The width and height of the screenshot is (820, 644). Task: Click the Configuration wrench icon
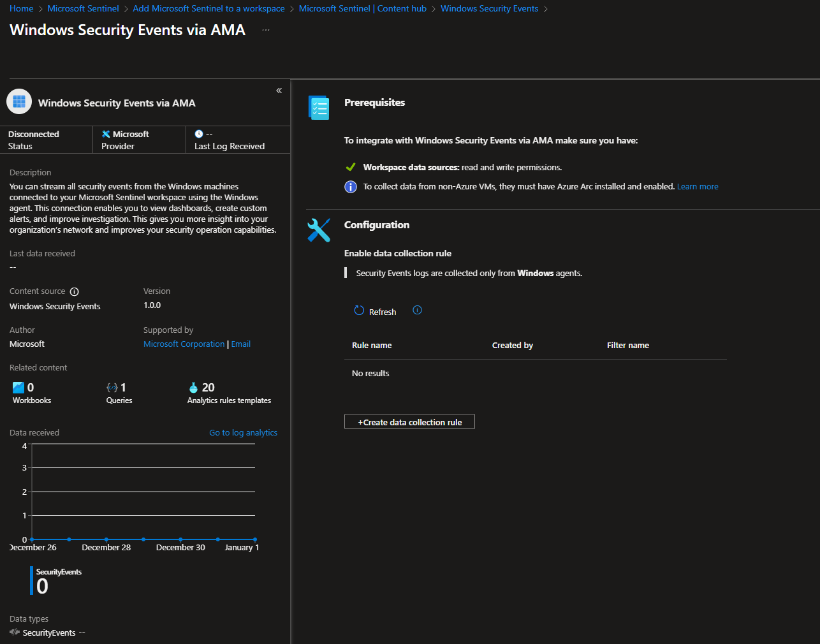[x=319, y=230]
